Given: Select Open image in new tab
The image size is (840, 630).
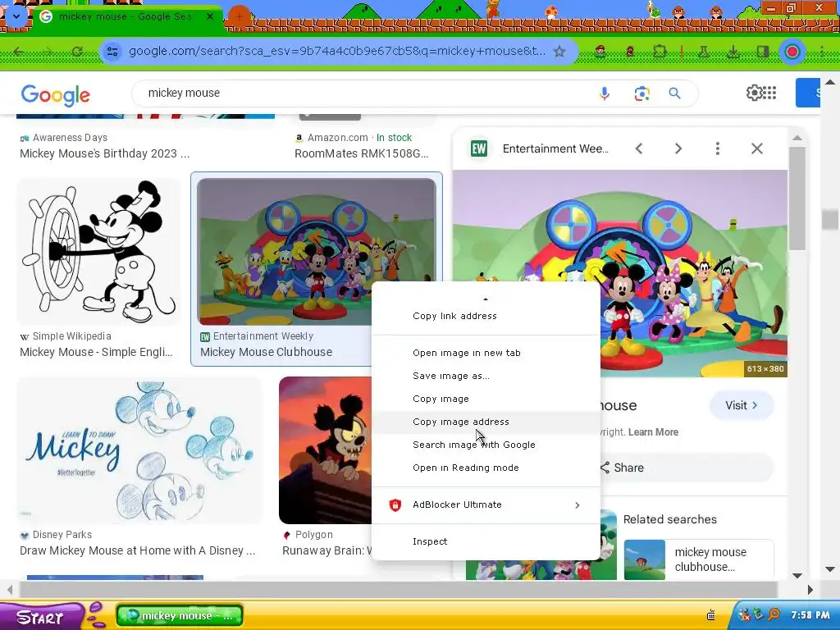Looking at the screenshot, I should click(486, 353).
